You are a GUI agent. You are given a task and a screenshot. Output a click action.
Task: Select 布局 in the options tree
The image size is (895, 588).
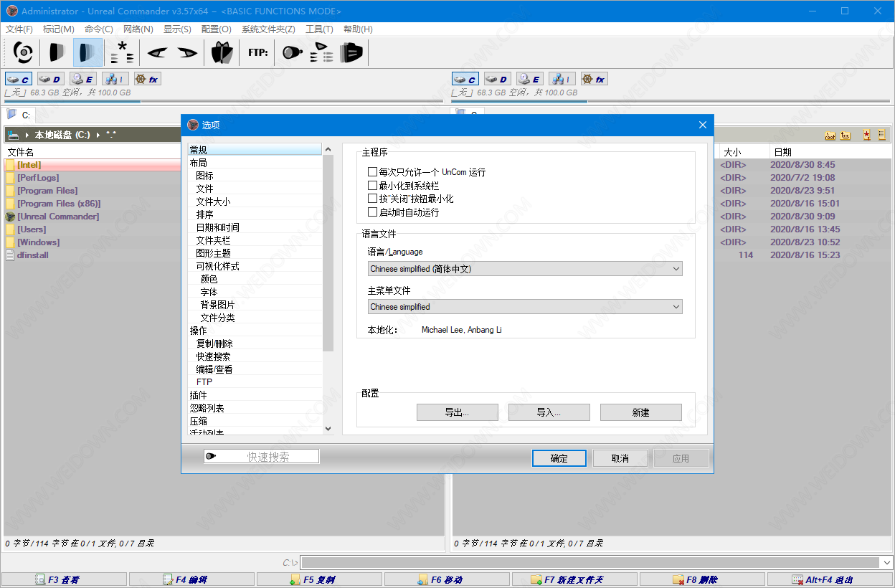(199, 163)
